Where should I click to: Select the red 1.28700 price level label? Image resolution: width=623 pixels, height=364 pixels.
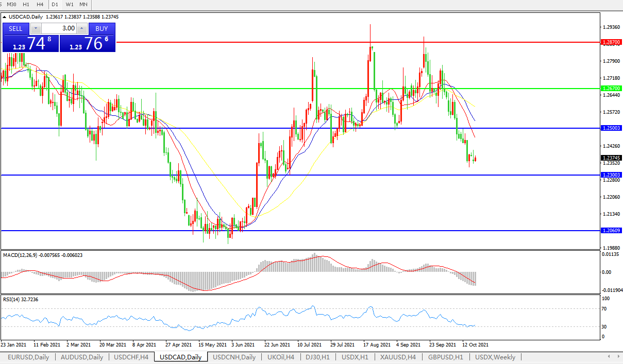coord(611,42)
